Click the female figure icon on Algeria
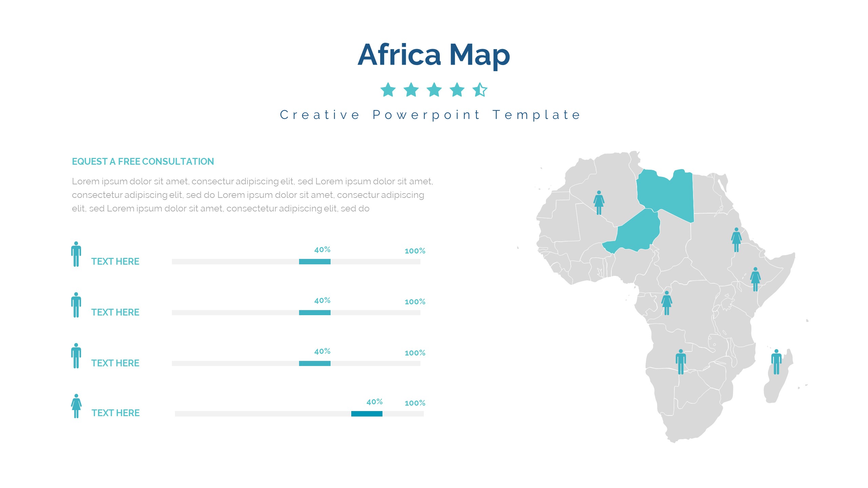This screenshot has height=488, width=868. click(599, 203)
